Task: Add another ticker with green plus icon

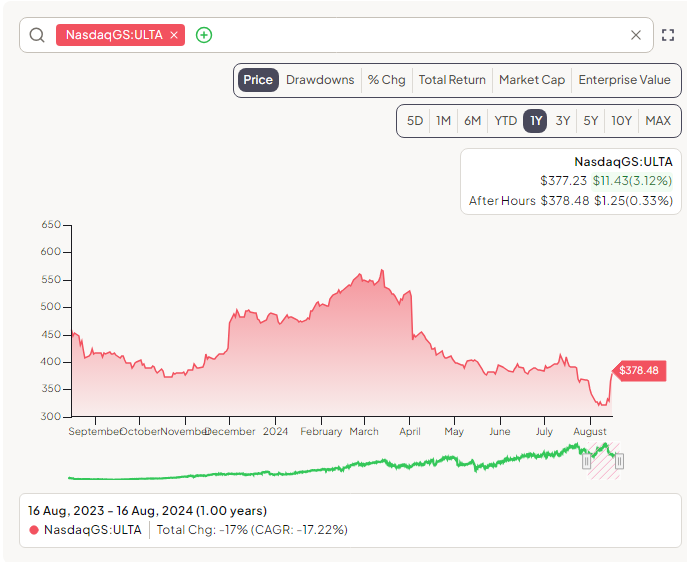Action: tap(204, 35)
